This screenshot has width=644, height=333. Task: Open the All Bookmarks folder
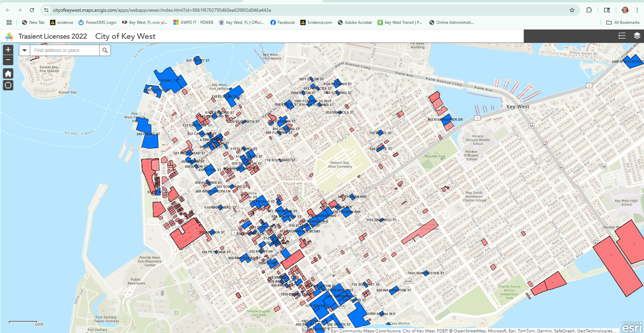623,22
